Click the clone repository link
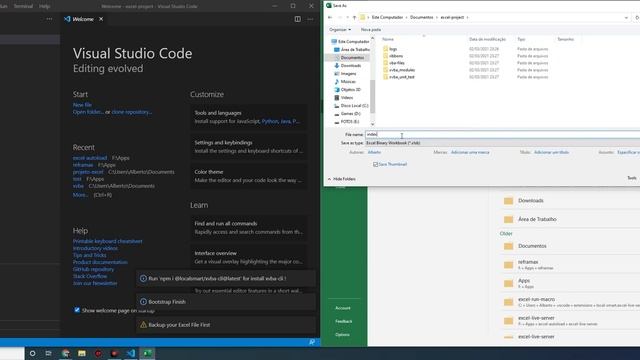Image resolution: width=640 pixels, height=360 pixels. pyautogui.click(x=131, y=112)
